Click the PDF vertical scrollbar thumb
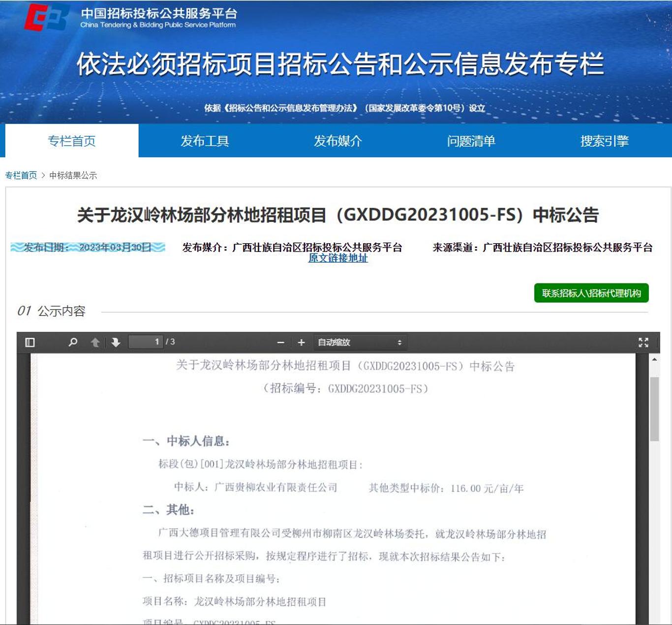Image resolution: width=672 pixels, height=625 pixels. (x=654, y=408)
